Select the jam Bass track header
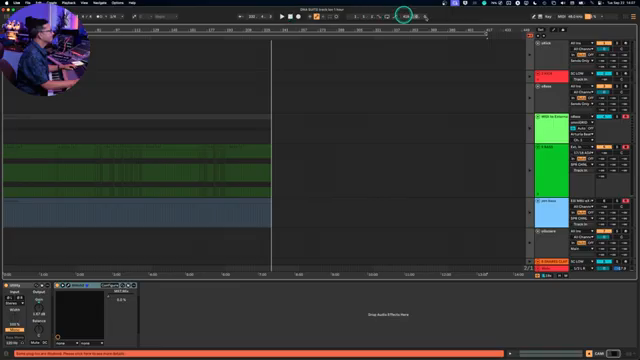640x360 pixels. point(551,213)
